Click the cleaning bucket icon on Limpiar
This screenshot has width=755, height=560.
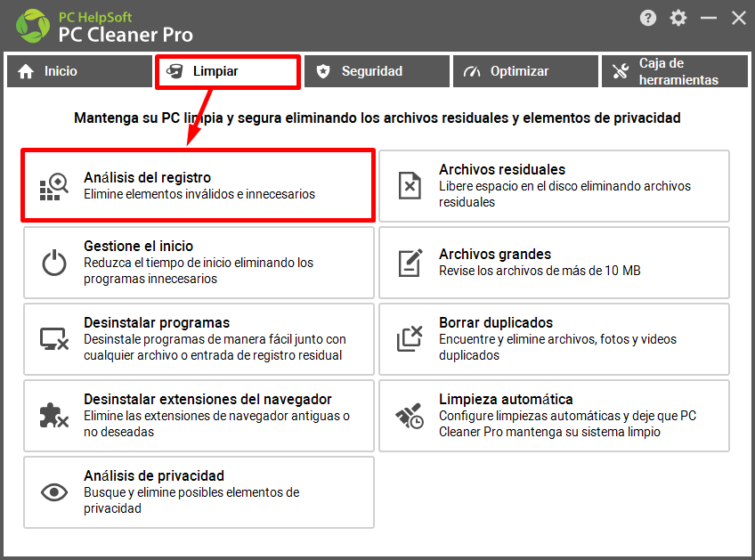point(175,71)
